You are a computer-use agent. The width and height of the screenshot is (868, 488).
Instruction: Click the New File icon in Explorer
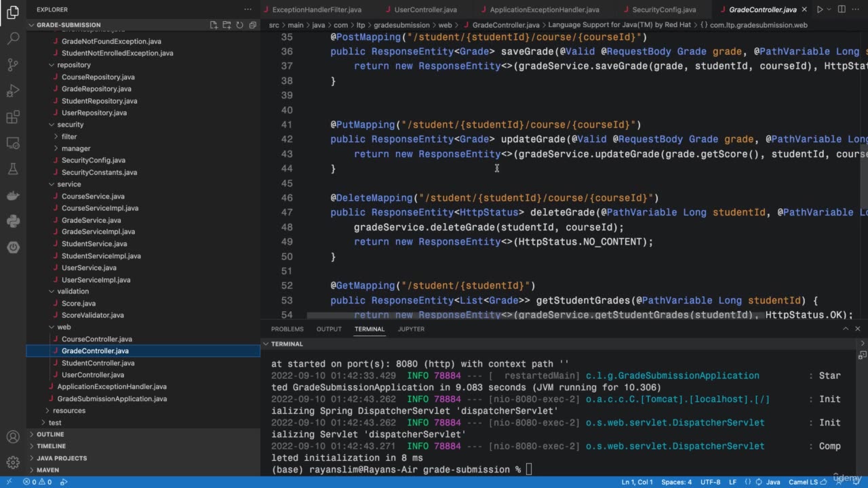tap(214, 25)
